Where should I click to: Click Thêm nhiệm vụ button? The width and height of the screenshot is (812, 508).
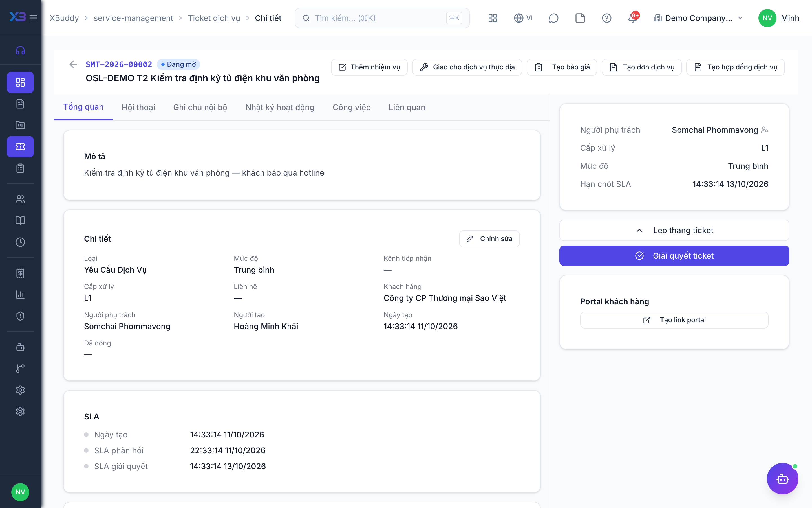click(369, 67)
